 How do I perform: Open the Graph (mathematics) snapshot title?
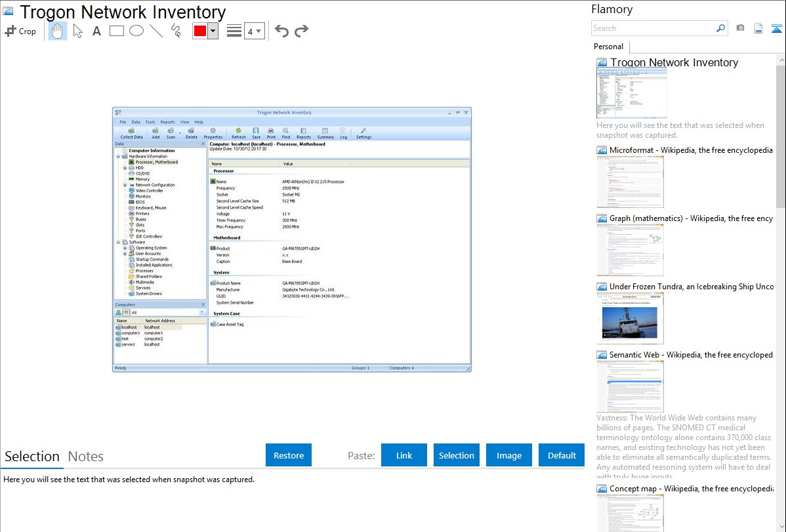click(691, 218)
